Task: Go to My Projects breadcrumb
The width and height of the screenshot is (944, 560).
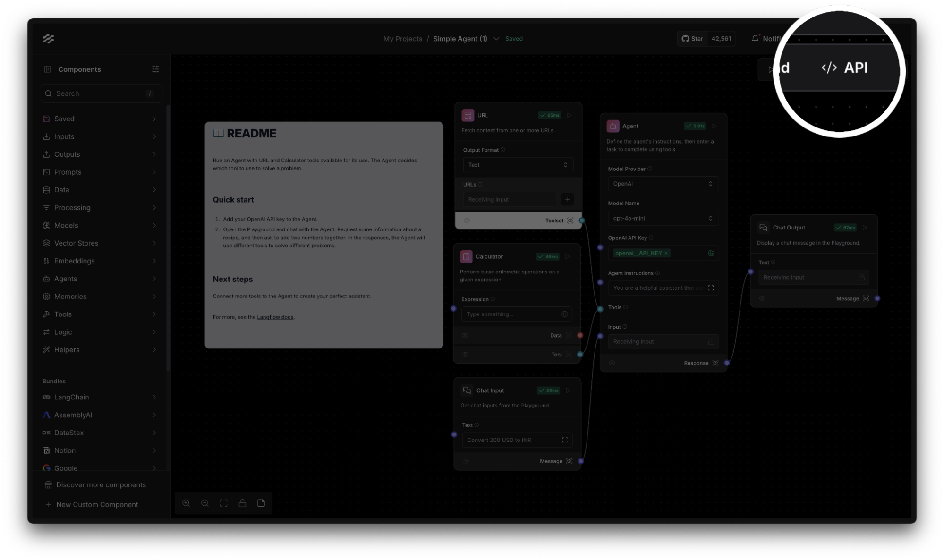Action: click(402, 39)
